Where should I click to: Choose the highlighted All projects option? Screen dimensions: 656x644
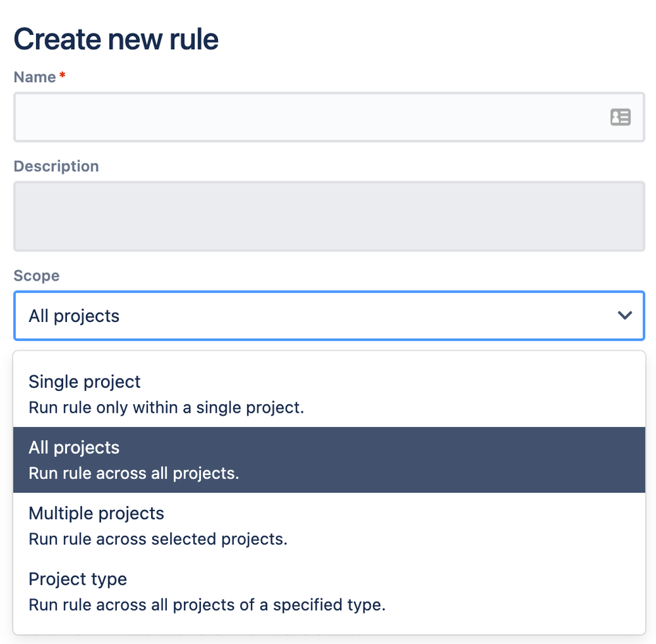(x=329, y=460)
